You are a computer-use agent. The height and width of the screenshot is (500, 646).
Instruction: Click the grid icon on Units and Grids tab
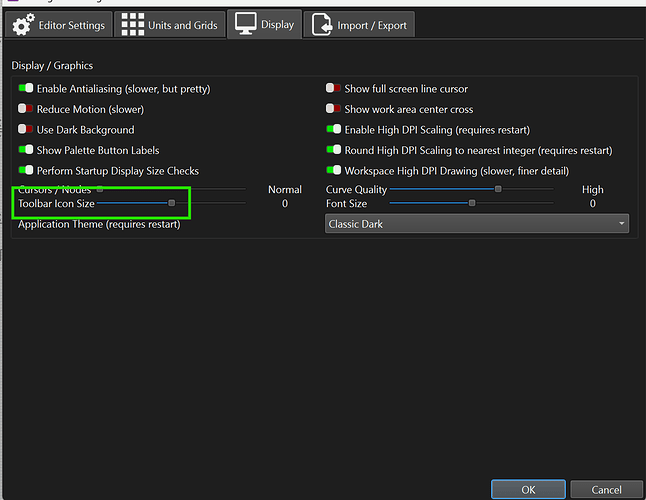tap(133, 25)
